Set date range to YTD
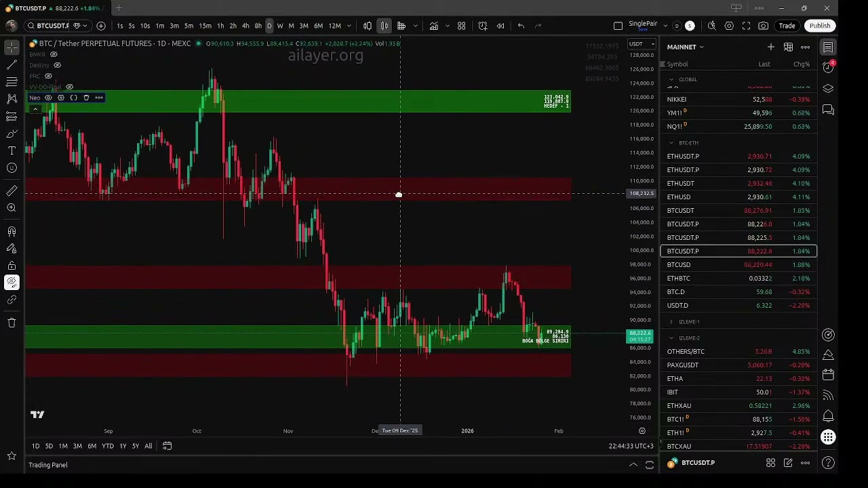The image size is (868, 488). click(x=107, y=446)
